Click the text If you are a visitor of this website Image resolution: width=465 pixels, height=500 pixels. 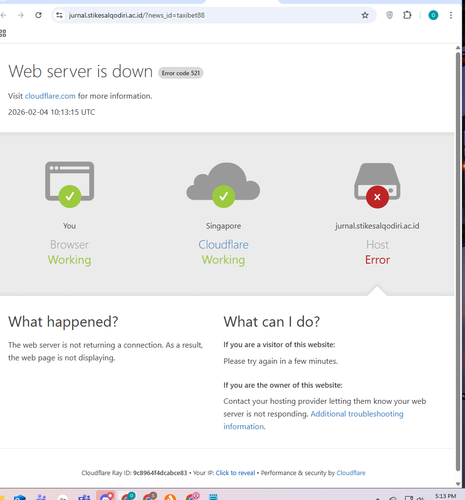click(279, 345)
